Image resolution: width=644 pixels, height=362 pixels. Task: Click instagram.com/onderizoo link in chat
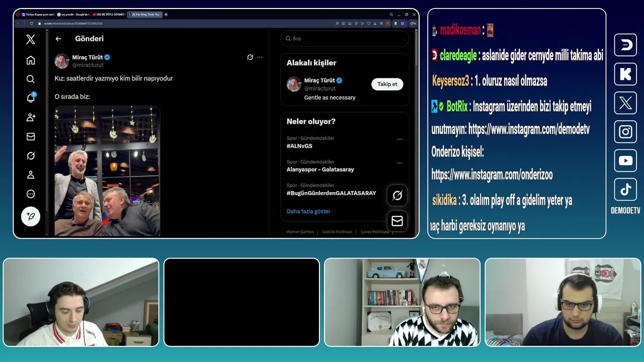(492, 175)
